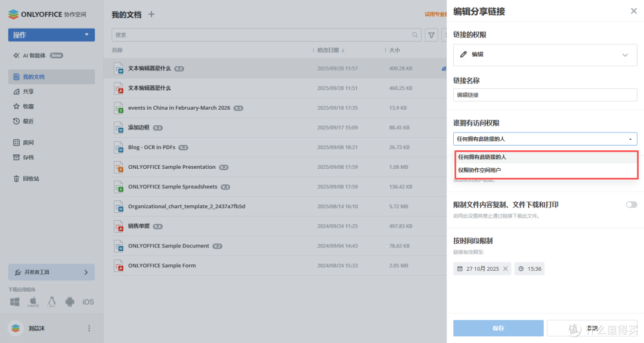Image resolution: width=644 pixels, height=343 pixels.
Task: Click the iOS app download icon
Action: click(x=88, y=302)
